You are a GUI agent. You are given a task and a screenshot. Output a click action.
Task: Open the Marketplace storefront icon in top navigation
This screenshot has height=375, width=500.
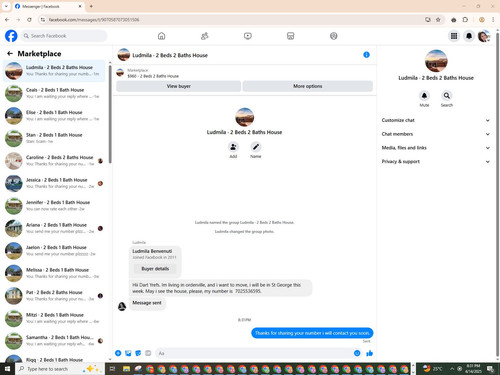290,36
